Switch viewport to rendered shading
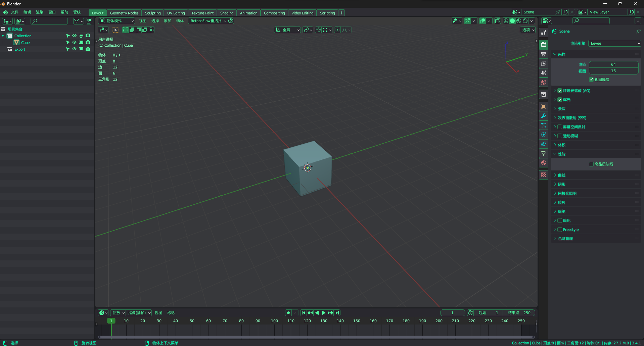Image resolution: width=644 pixels, height=346 pixels. point(525,21)
